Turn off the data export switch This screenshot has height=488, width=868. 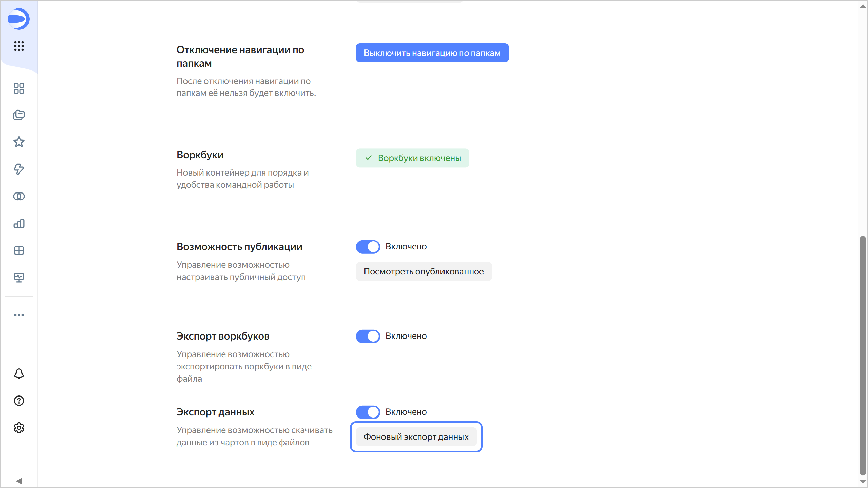(368, 412)
